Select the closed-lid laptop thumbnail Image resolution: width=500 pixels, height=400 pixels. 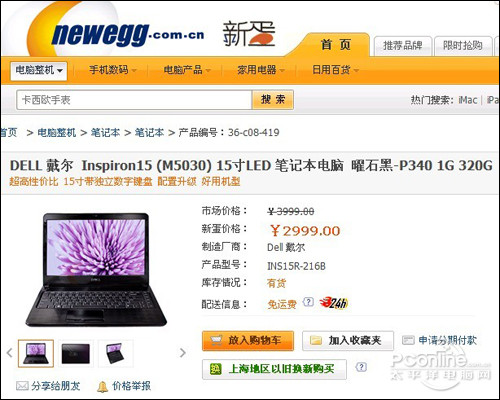(76, 353)
